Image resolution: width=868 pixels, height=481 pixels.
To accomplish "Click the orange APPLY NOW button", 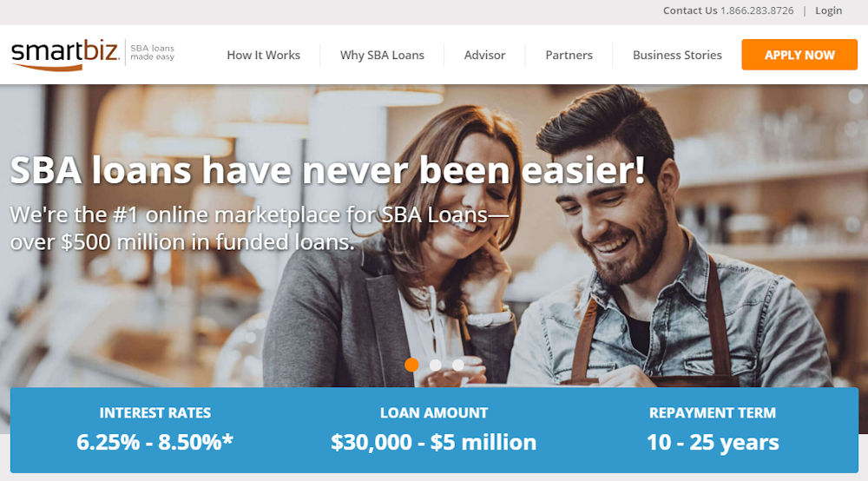I will click(799, 55).
